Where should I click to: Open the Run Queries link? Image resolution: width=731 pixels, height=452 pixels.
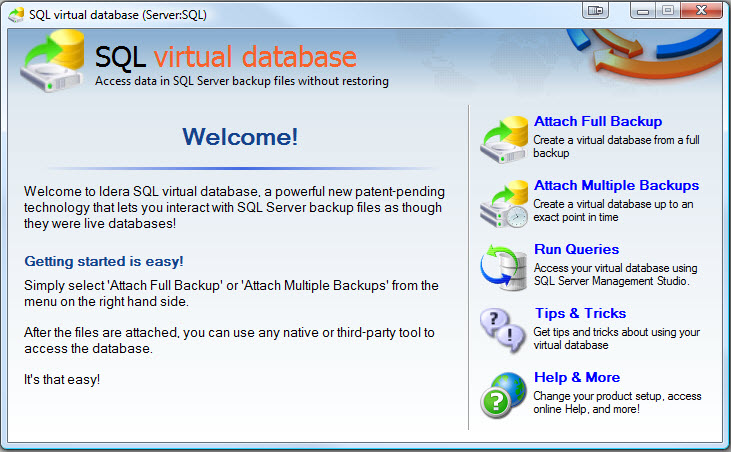coord(577,249)
